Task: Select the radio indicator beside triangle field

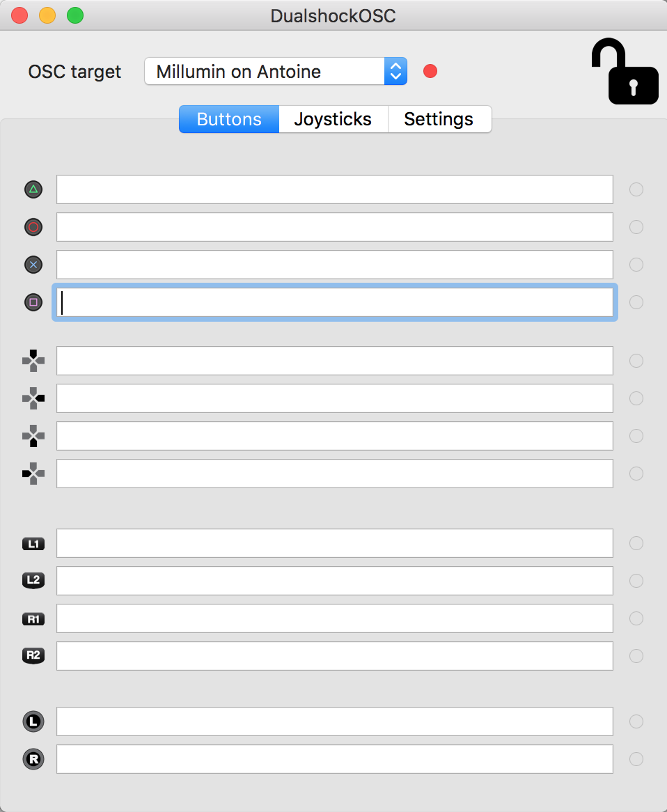Action: [636, 189]
